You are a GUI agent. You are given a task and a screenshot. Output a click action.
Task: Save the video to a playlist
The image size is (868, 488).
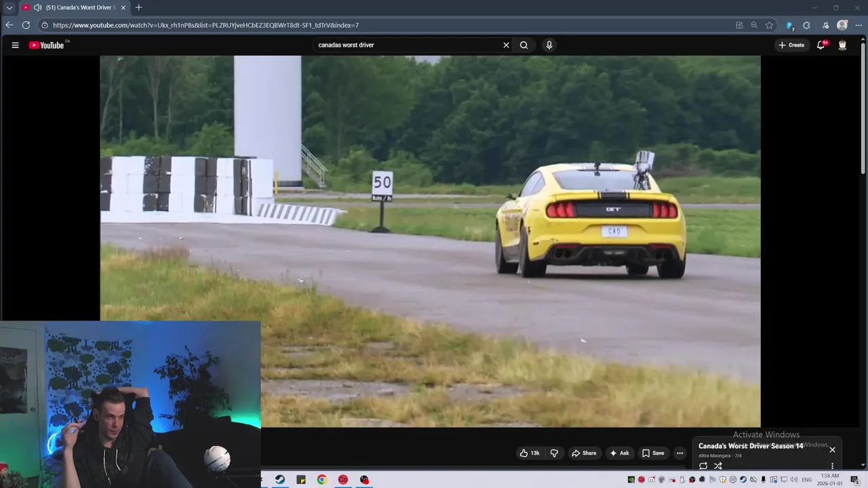pyautogui.click(x=654, y=453)
